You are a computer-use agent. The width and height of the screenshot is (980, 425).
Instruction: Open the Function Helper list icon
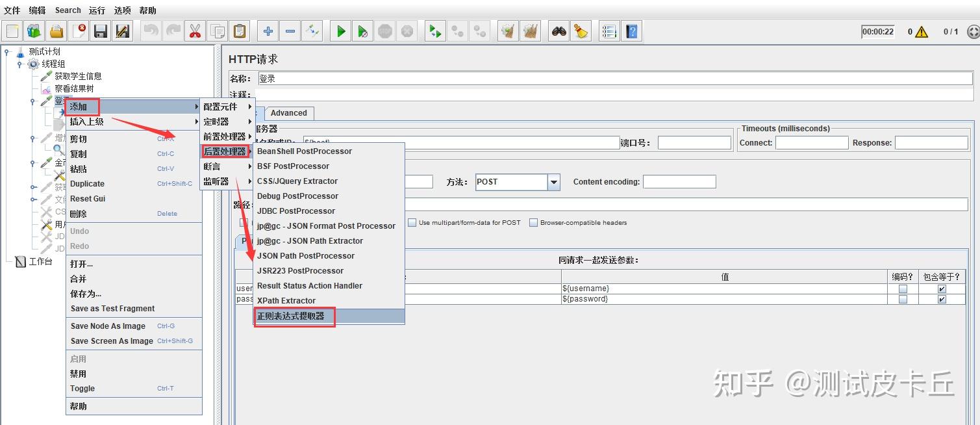609,31
